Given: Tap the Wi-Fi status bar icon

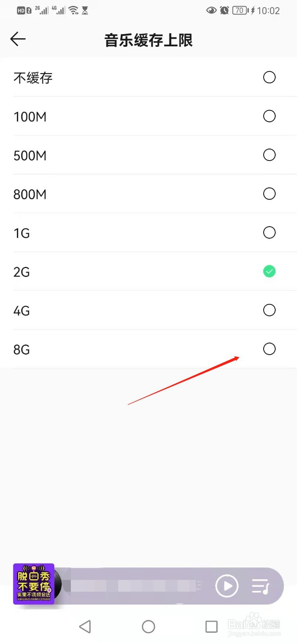Looking at the screenshot, I should point(74,10).
